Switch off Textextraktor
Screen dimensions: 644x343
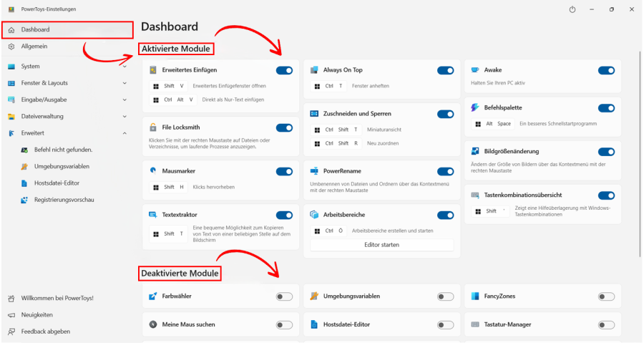284,215
